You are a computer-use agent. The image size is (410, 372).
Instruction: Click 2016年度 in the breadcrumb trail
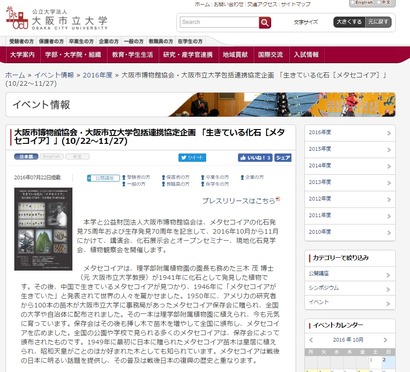(98, 75)
